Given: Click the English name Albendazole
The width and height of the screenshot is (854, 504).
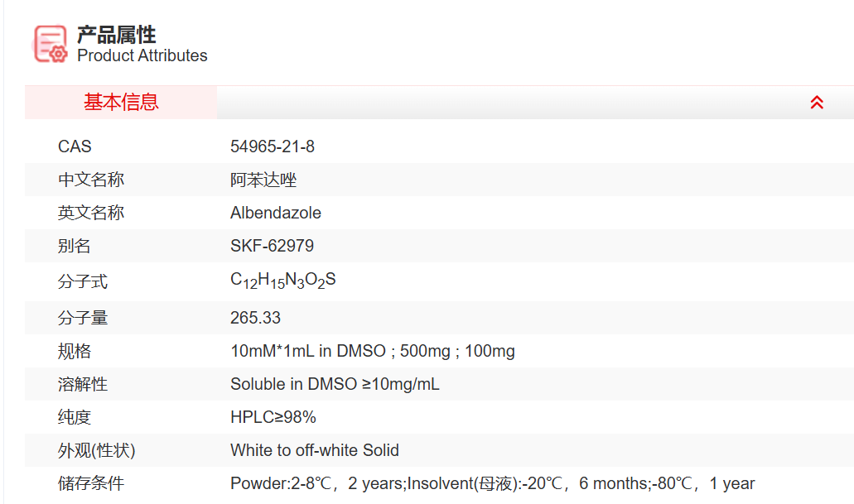Looking at the screenshot, I should [276, 213].
